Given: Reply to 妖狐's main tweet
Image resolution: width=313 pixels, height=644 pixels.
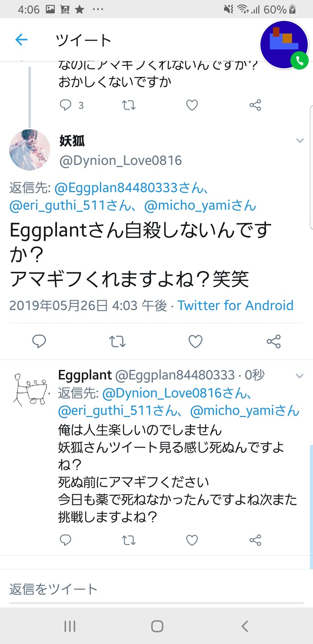Looking at the screenshot, I should [x=39, y=341].
